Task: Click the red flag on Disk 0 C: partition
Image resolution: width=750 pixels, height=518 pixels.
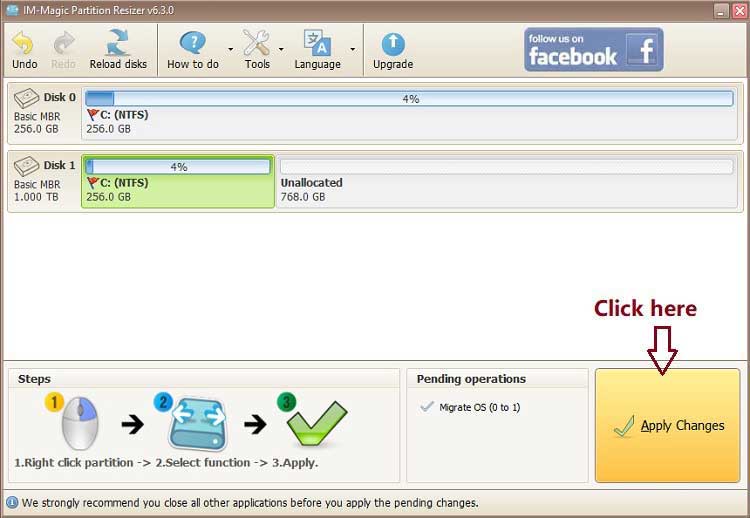Action: (93, 115)
